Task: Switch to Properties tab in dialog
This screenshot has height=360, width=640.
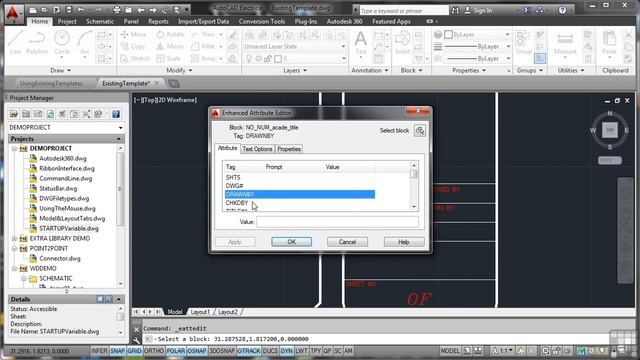Action: point(289,149)
